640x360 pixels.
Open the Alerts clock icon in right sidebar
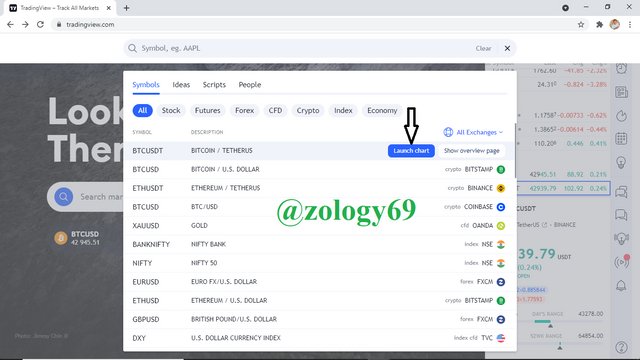pos(622,68)
